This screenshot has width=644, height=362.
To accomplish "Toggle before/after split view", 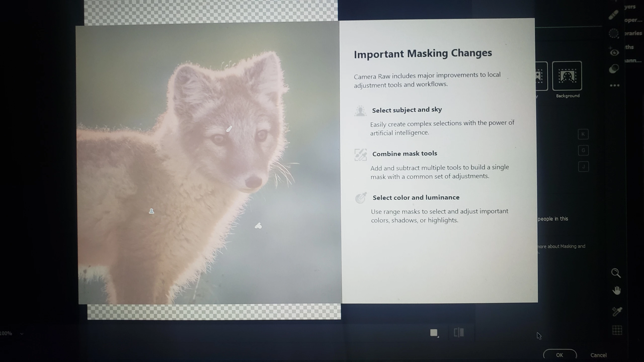I will tap(459, 332).
